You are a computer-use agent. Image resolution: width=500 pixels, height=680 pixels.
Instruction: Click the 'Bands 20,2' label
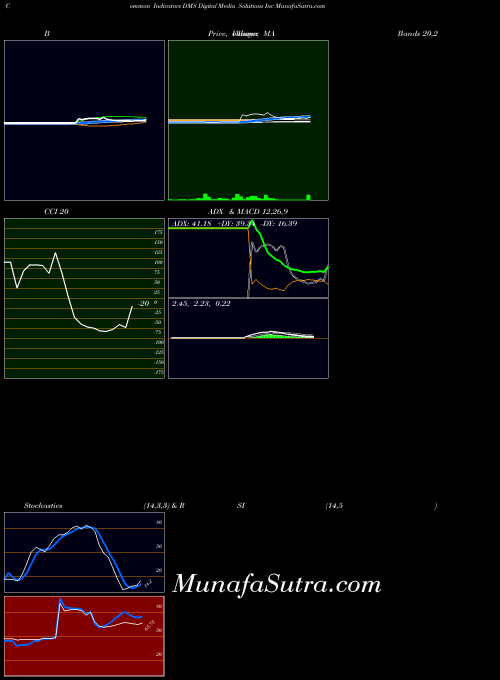[417, 33]
